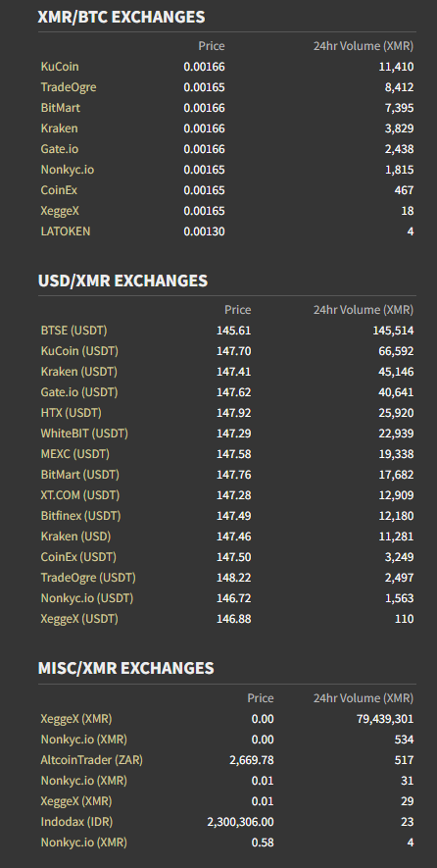437x868 pixels.
Task: Open BitMart in the XMR/BTC list
Action: tap(61, 107)
